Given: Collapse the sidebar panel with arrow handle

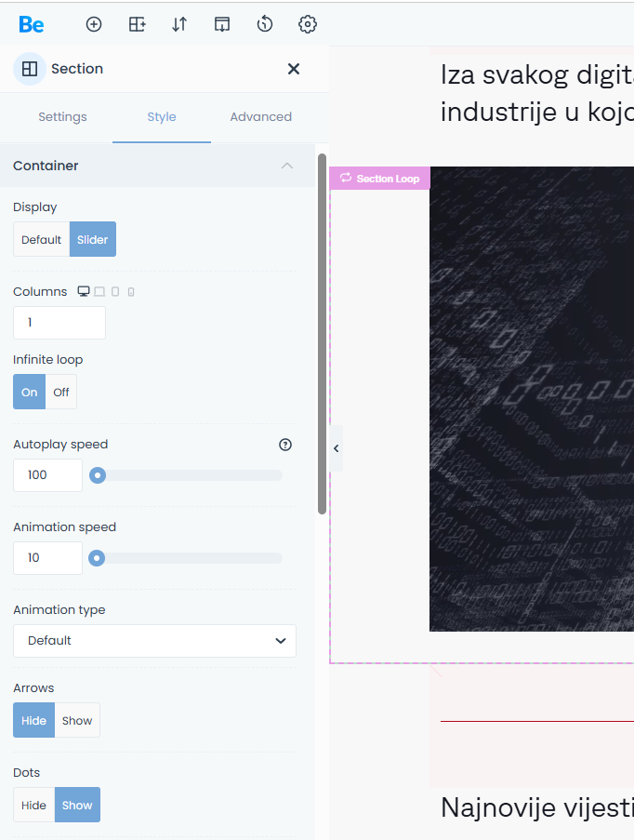Looking at the screenshot, I should point(337,448).
